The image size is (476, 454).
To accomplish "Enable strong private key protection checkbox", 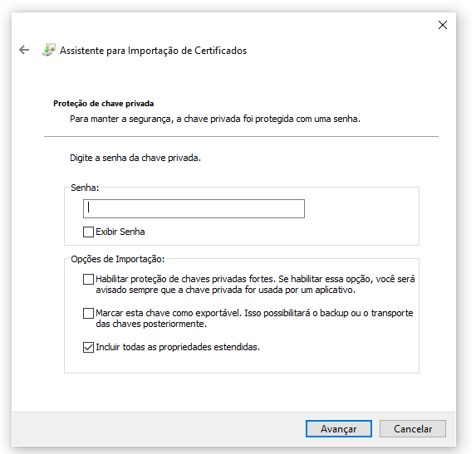I will [88, 280].
